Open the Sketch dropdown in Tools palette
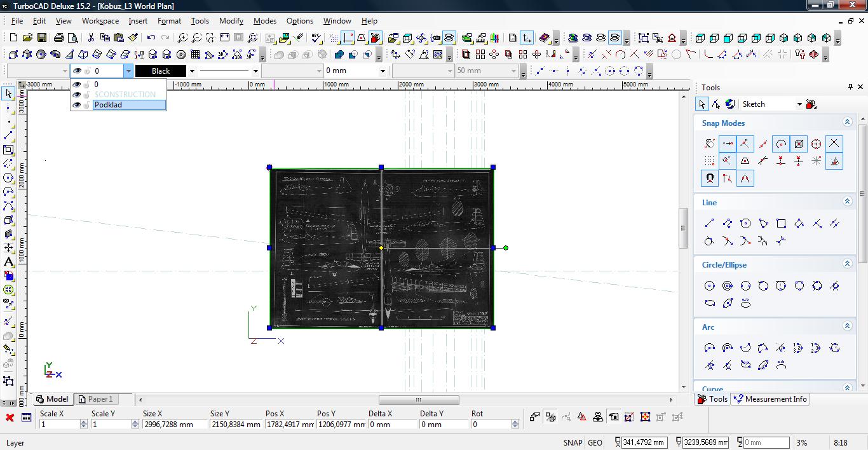The image size is (868, 450). pos(799,104)
